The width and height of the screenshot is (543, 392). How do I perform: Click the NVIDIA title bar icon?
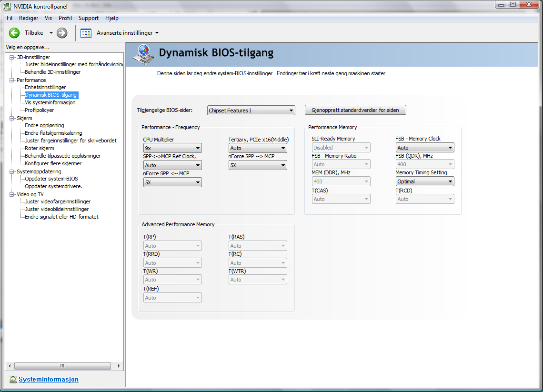7,6
